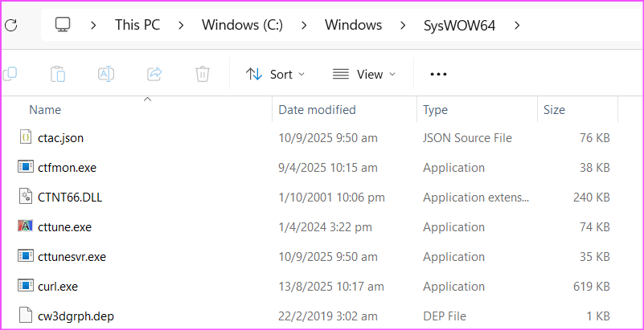Select the cttunesvr.exe file name

(72, 257)
